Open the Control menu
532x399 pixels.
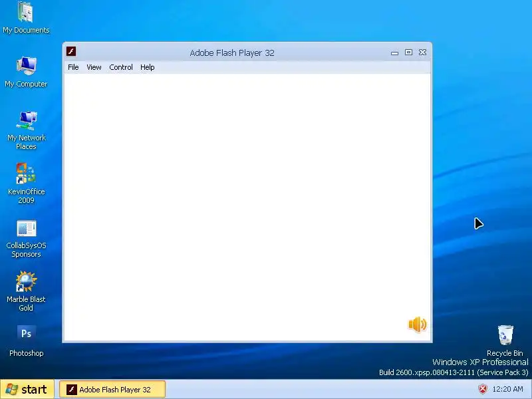[x=121, y=67]
